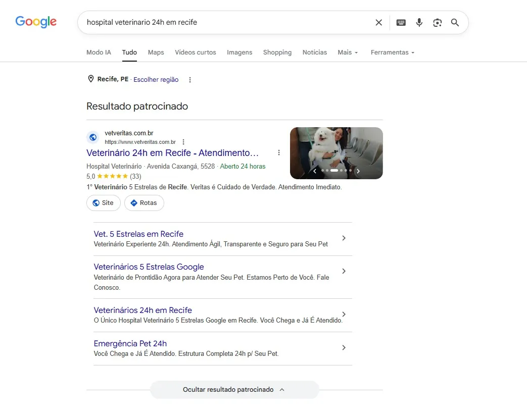This screenshot has height=420, width=527.
Task: Open Veterinários 5 Estrelas Google link
Action: click(149, 267)
